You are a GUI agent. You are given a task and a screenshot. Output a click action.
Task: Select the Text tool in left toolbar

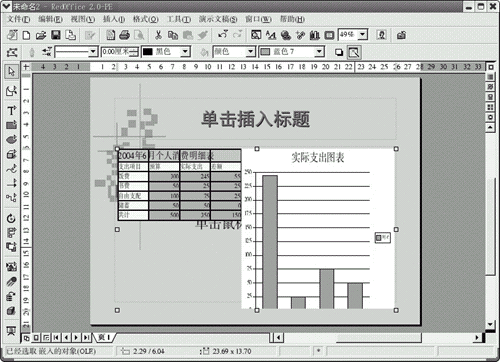11,110
